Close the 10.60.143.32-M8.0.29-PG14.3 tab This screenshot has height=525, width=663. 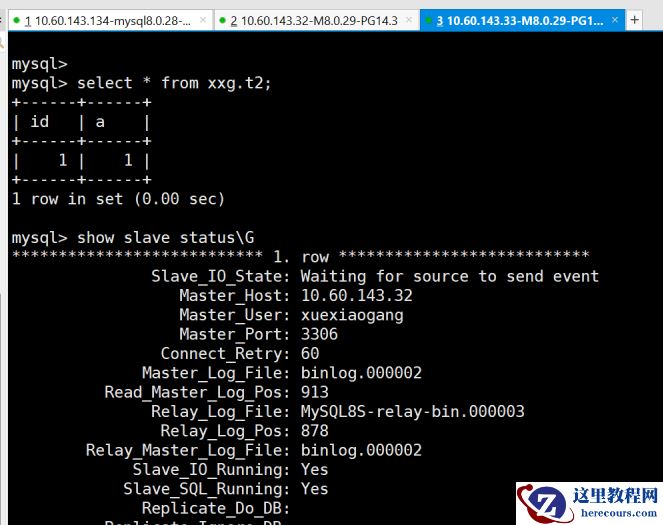tap(408, 20)
